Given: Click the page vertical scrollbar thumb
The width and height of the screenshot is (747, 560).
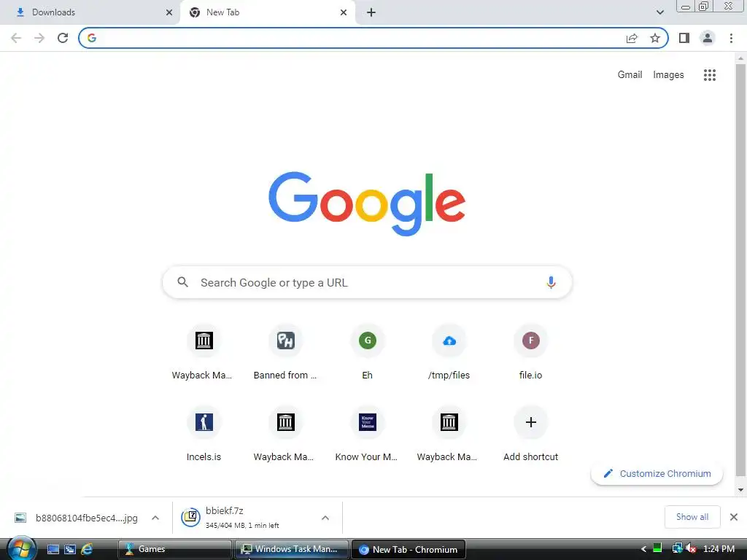Looking at the screenshot, I should tap(740, 269).
